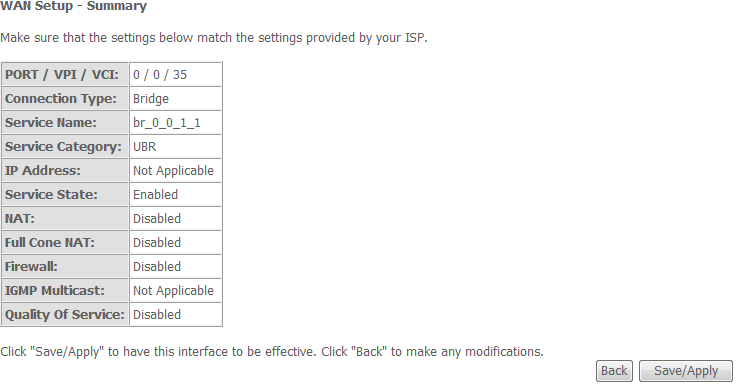Screen dimensions: 736x385
Task: Click the Disabled value beside Firewall
Action: (157, 266)
